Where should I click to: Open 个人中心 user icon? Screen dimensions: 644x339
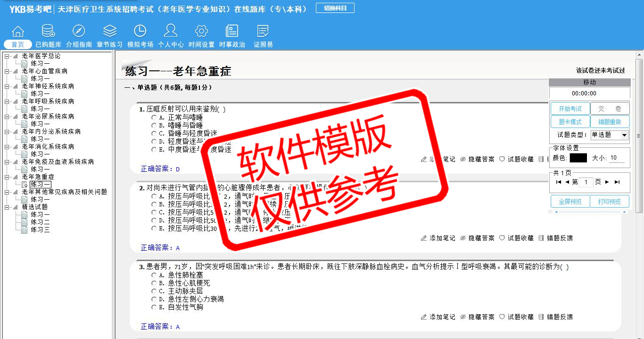(171, 32)
